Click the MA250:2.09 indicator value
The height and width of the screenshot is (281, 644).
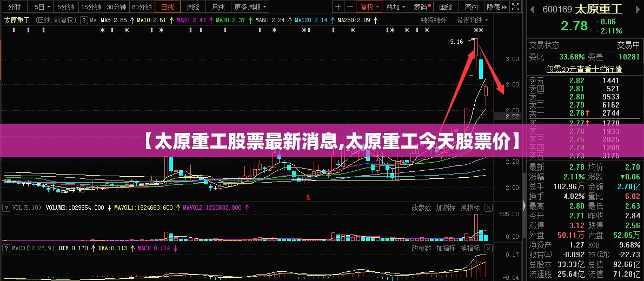point(354,19)
